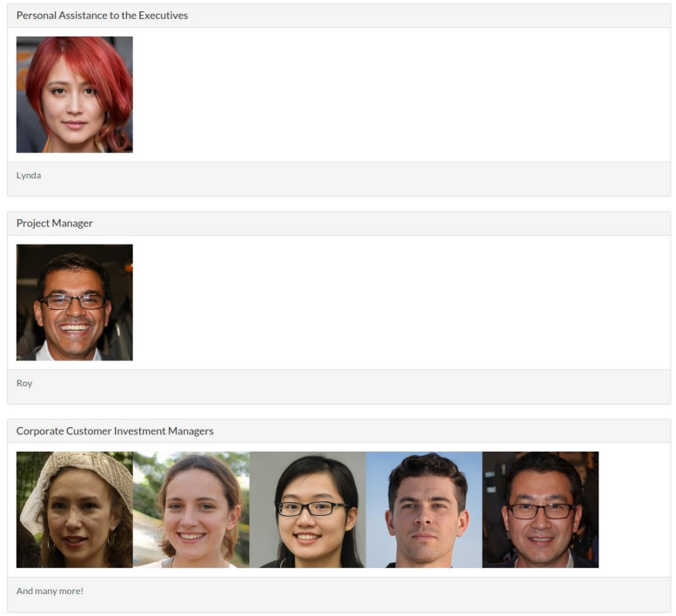This screenshot has height=616, width=676.
Task: Click the grey header bar right of "Project Manager"
Action: point(383,224)
